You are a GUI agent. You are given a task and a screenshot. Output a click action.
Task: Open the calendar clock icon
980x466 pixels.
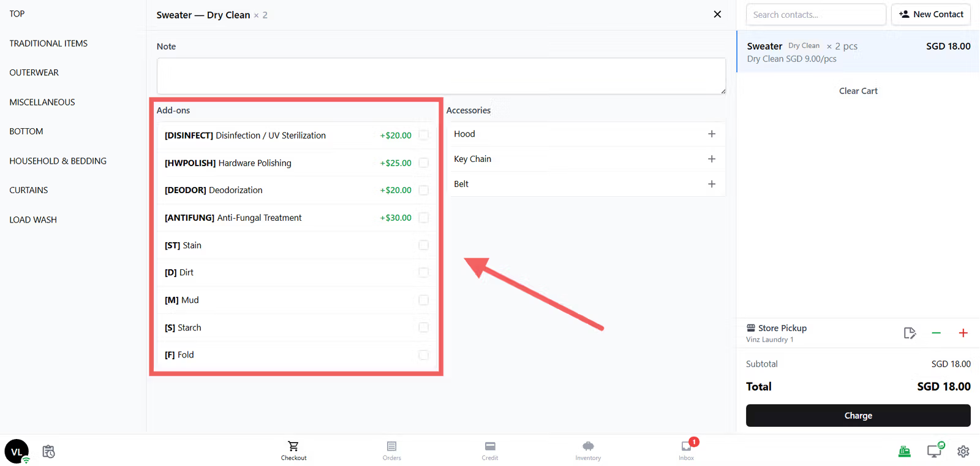[48, 451]
